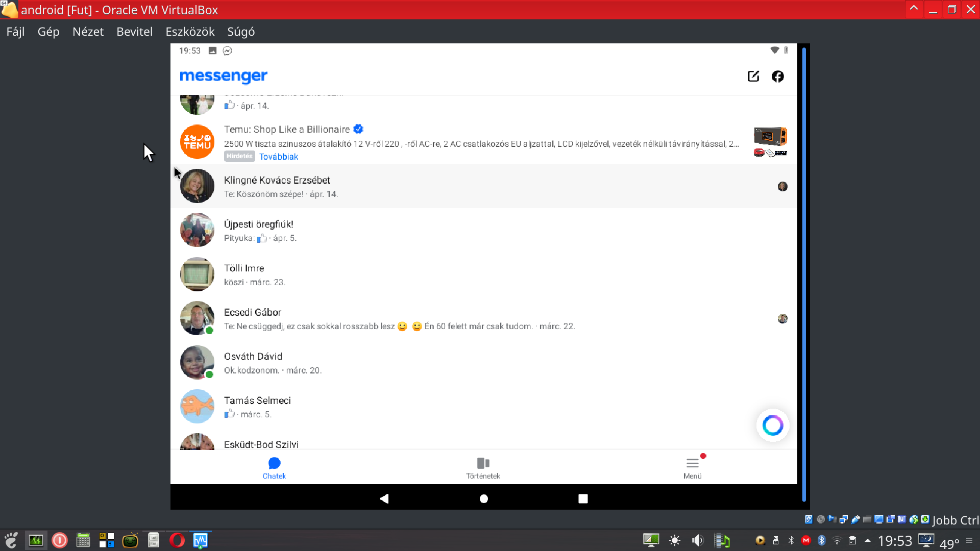Follow the Továbbiak link in Temu ad
The width and height of the screenshot is (980, 551).
[279, 157]
